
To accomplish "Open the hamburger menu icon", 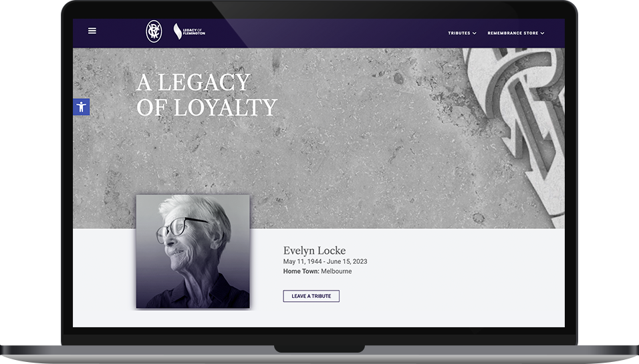I will 92,31.
